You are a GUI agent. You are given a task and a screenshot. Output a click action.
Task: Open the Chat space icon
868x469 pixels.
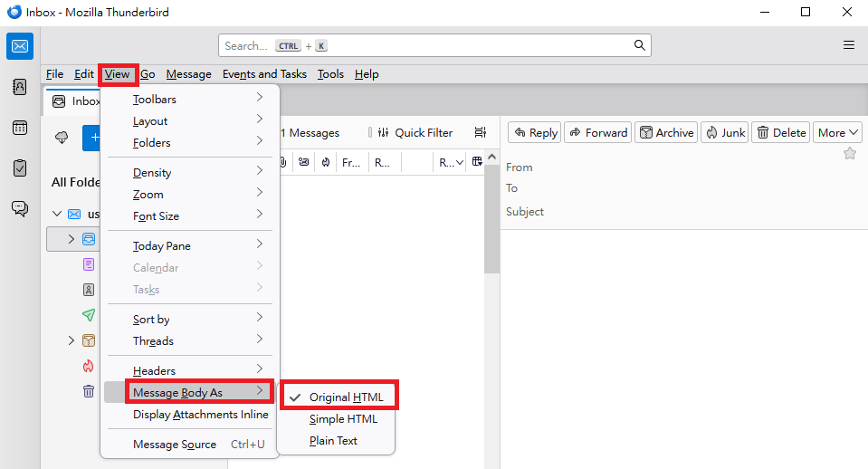(20, 208)
